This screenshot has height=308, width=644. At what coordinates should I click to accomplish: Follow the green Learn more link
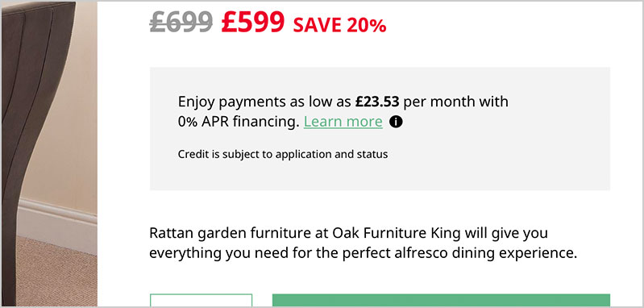343,122
